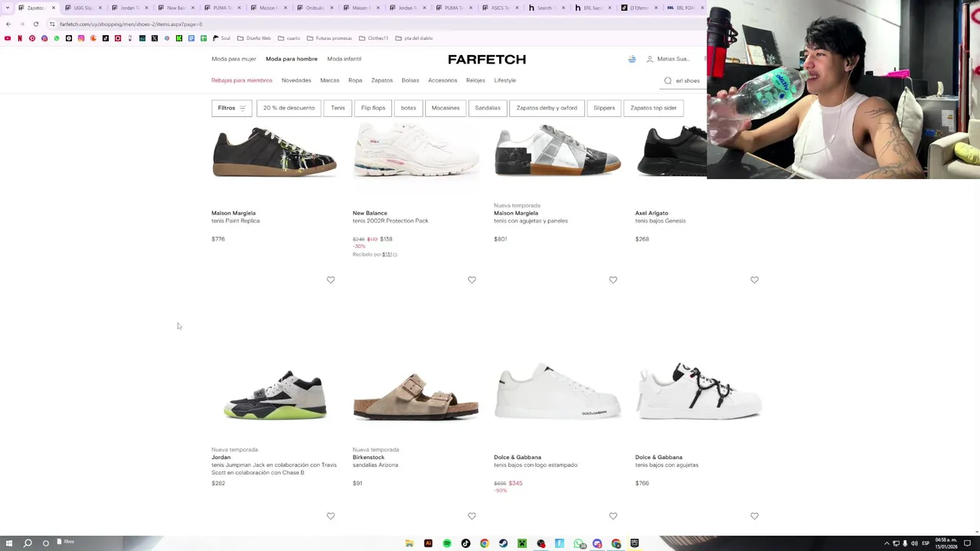Open the region flag selector in header
Screen dimensions: 980x551
[x=632, y=59]
